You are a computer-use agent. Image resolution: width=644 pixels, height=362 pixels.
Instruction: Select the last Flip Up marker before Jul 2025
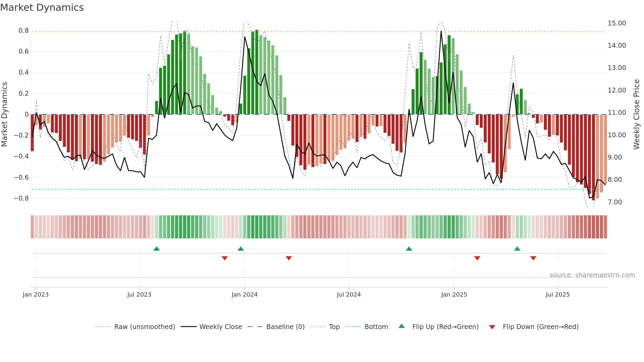[517, 249]
